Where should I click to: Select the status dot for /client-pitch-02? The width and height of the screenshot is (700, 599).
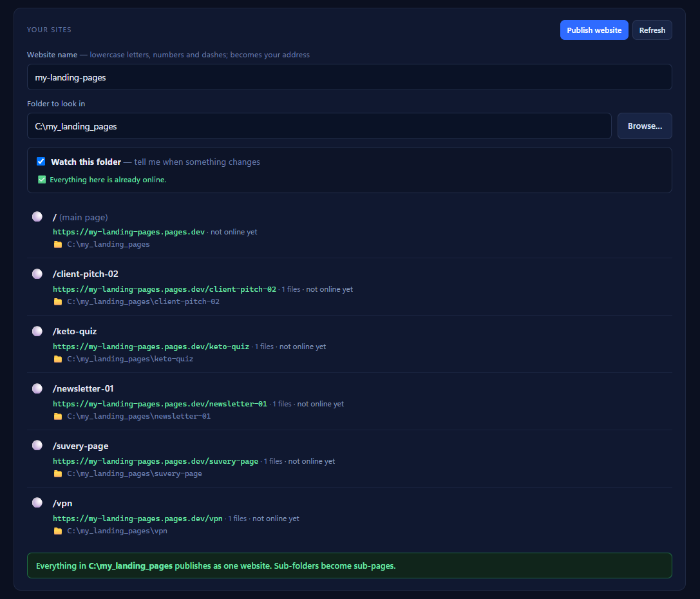coord(37,274)
